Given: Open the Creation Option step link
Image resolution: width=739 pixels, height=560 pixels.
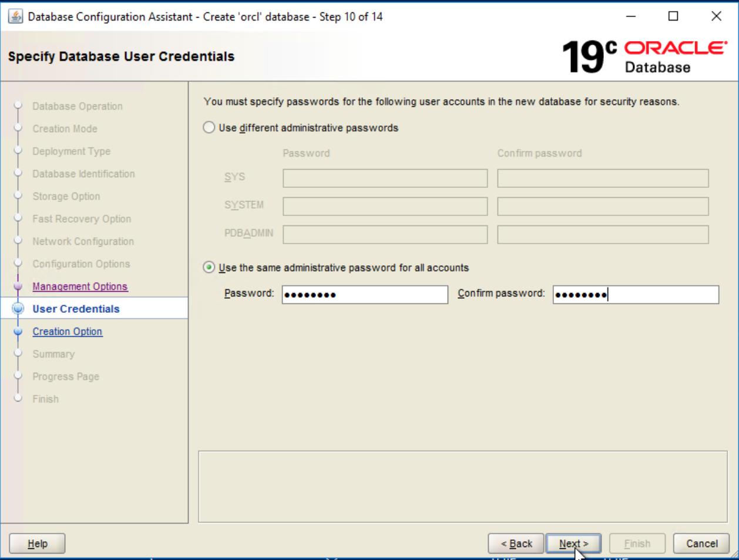Looking at the screenshot, I should coord(68,332).
